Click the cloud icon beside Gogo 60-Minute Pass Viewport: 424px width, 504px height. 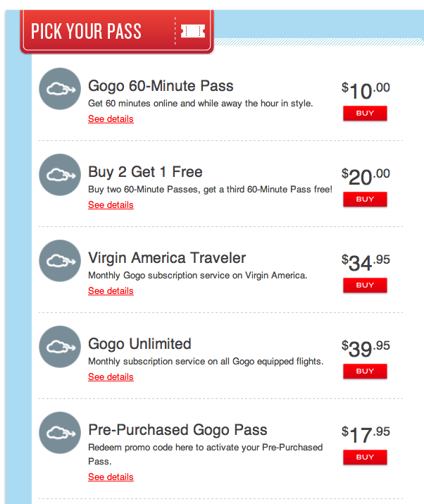coord(60,89)
